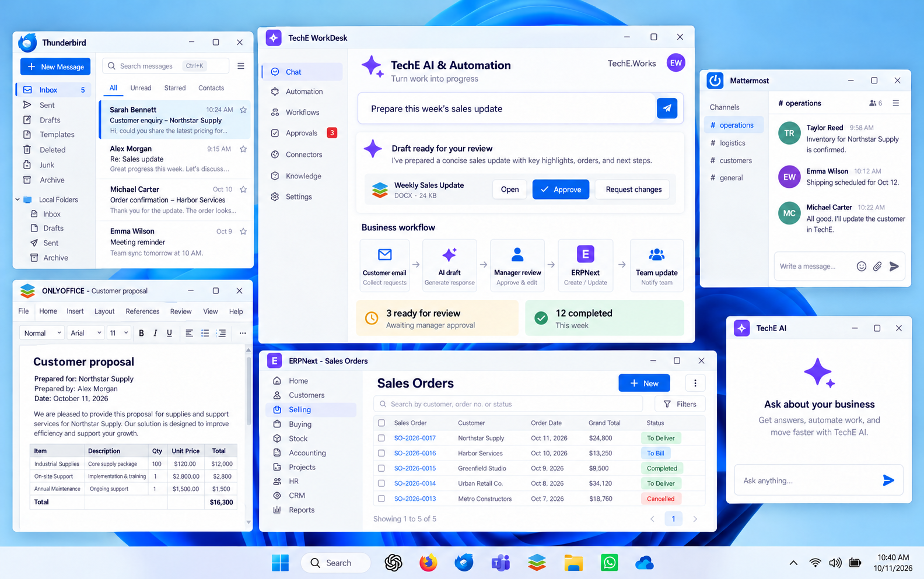Open ERPNext Sales Orders options menu
This screenshot has height=579, width=924.
click(695, 383)
